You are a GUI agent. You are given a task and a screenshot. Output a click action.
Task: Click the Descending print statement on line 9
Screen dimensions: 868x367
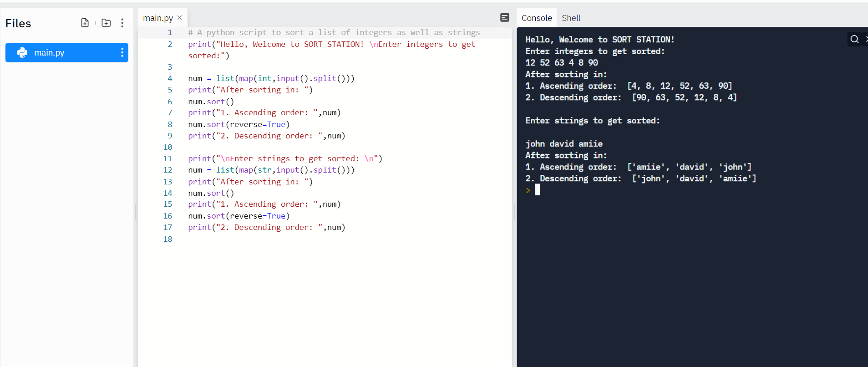[267, 136]
